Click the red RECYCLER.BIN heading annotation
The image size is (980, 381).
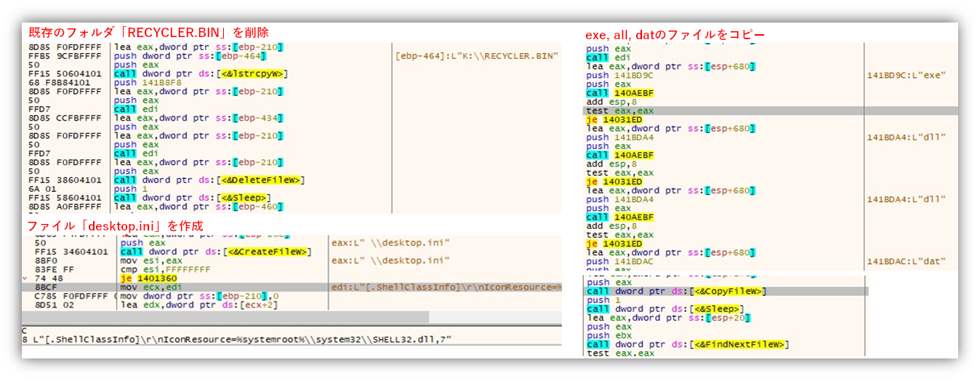pyautogui.click(x=148, y=33)
